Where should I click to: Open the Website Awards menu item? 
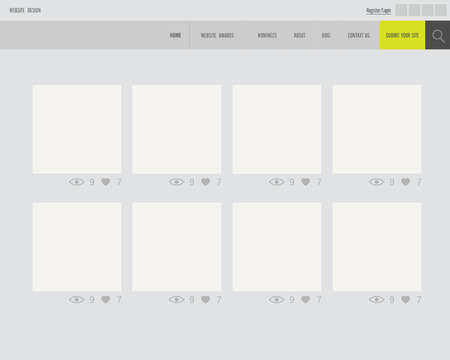pyautogui.click(x=217, y=35)
